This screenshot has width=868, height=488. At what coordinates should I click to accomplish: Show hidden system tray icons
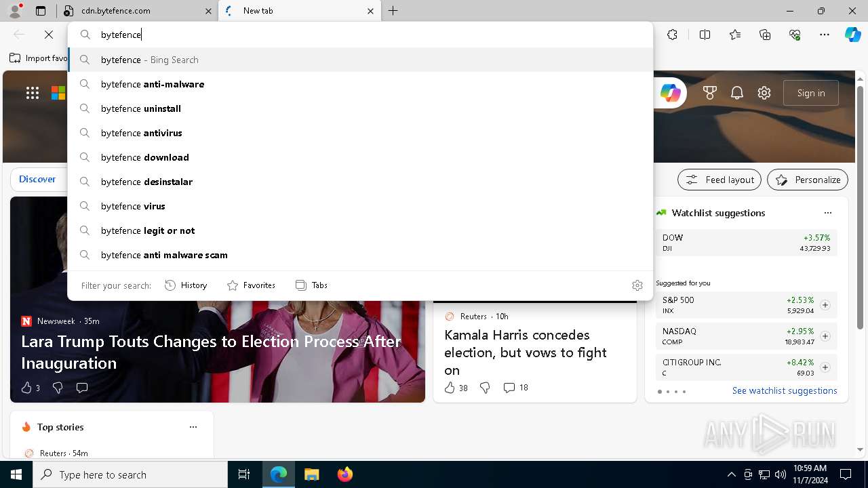(x=732, y=474)
